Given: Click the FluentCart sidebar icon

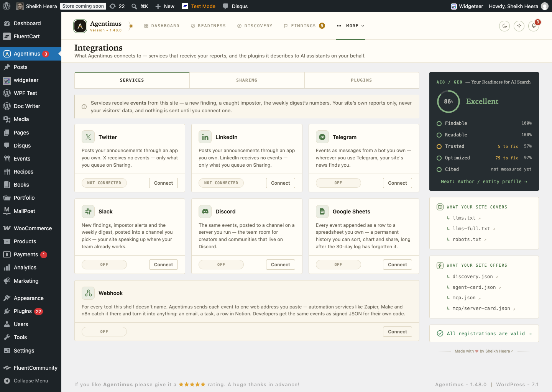Looking at the screenshot, I should (7, 36).
